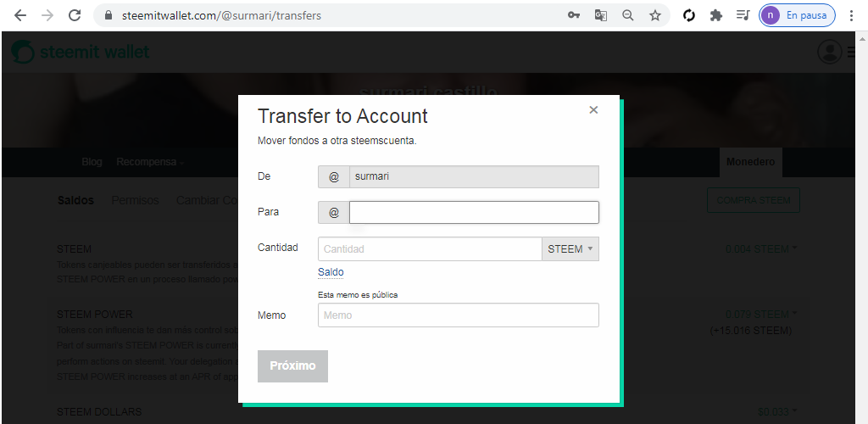Screen dimensions: 868x424
Task: Open the Blog tab
Action: point(92,162)
